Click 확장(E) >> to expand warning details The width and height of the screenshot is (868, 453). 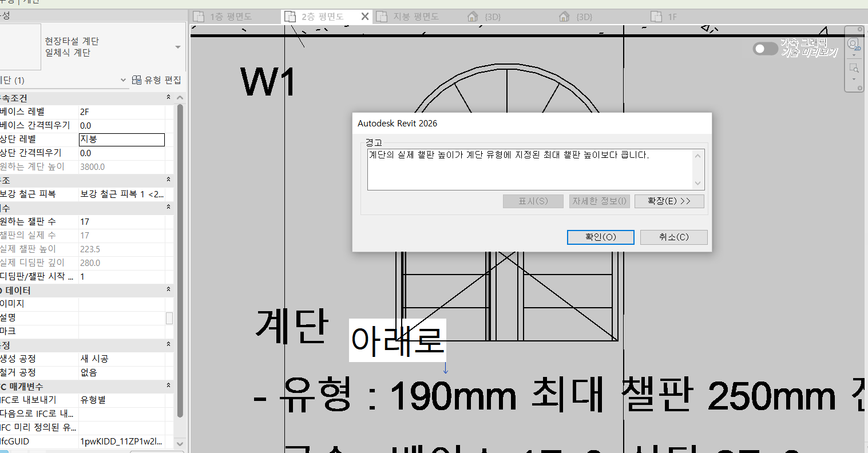[x=669, y=201]
